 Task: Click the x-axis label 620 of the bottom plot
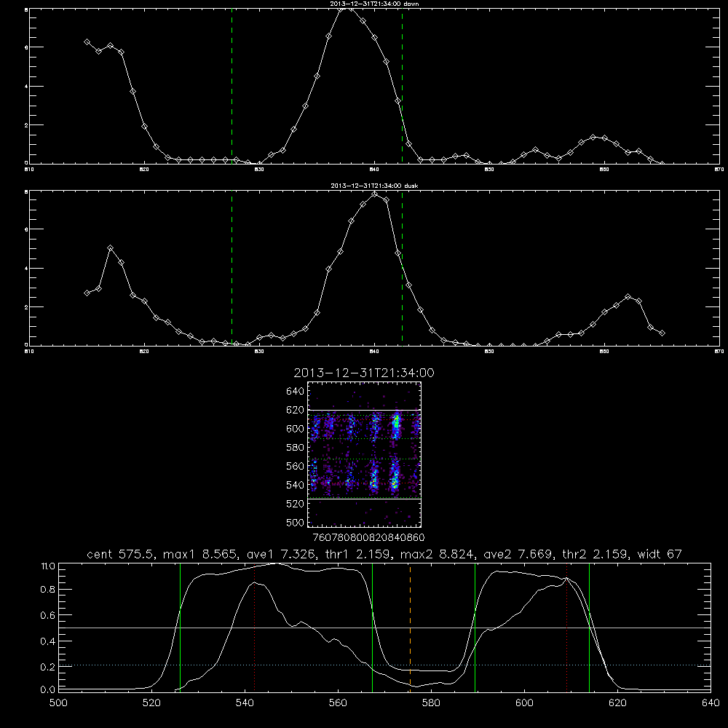point(617,703)
